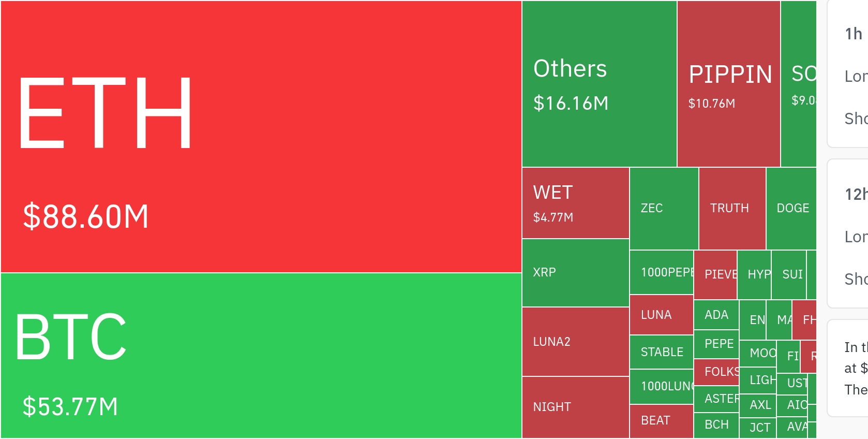Click the STABLE heatmap cell

pos(662,352)
